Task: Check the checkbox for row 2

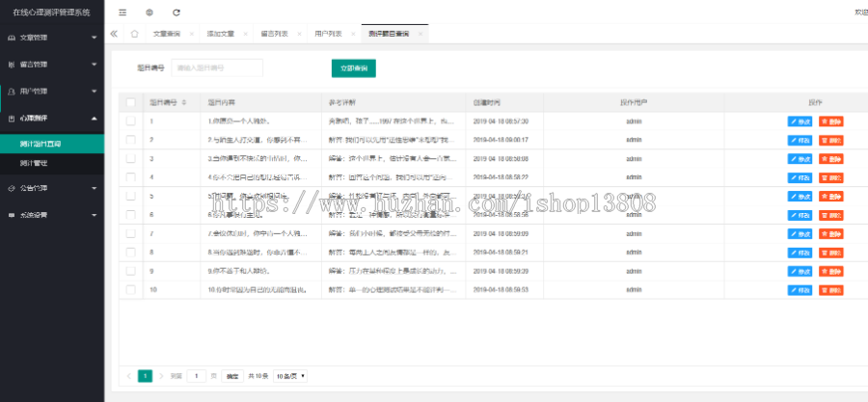Action: (130, 140)
